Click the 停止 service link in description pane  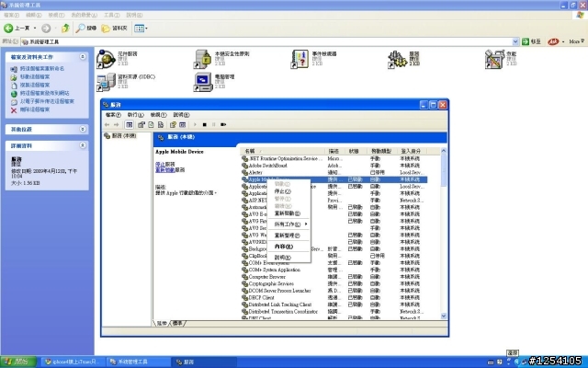point(160,164)
